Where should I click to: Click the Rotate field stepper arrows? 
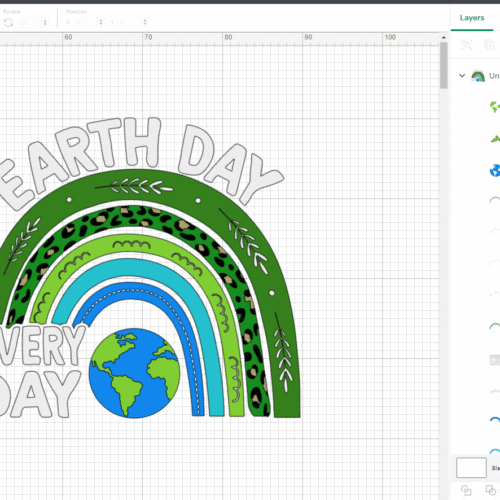pyautogui.click(x=45, y=23)
